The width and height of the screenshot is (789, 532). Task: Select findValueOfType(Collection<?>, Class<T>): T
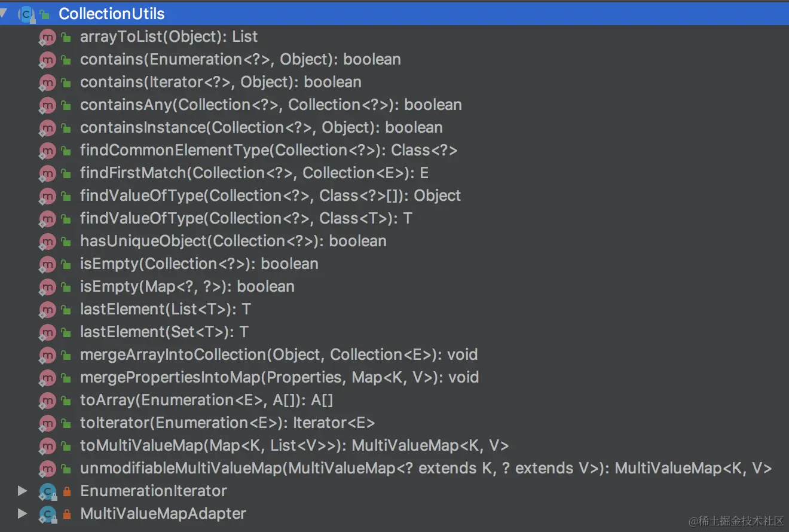246,218
